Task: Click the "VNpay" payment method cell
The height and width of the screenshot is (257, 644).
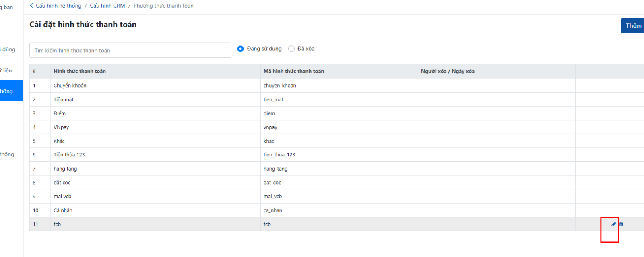Action: [61, 127]
